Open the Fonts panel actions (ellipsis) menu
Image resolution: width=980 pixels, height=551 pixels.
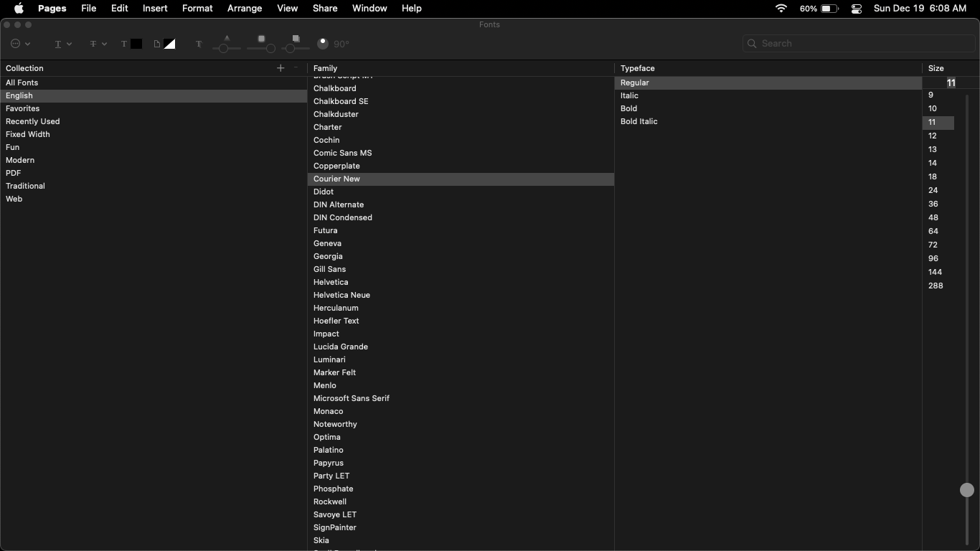pyautogui.click(x=21, y=44)
